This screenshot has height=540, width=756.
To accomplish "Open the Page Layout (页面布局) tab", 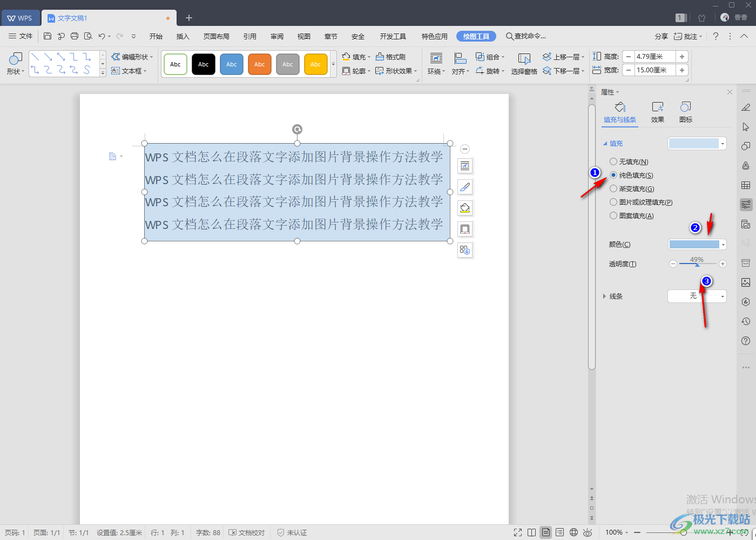I will 216,36.
